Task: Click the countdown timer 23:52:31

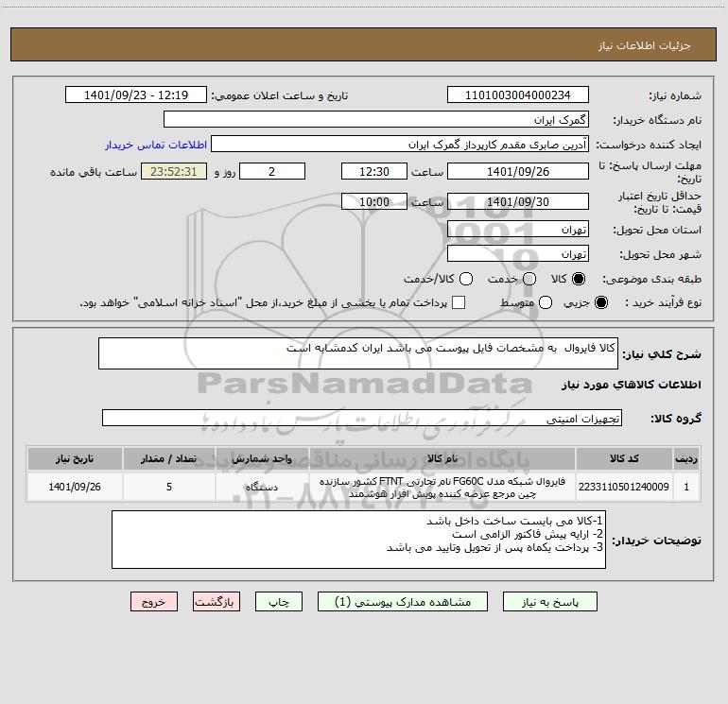Action: pyautogui.click(x=174, y=171)
